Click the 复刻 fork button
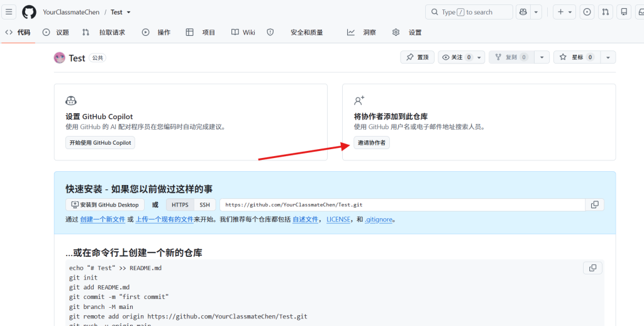This screenshot has width=644, height=326. click(511, 57)
